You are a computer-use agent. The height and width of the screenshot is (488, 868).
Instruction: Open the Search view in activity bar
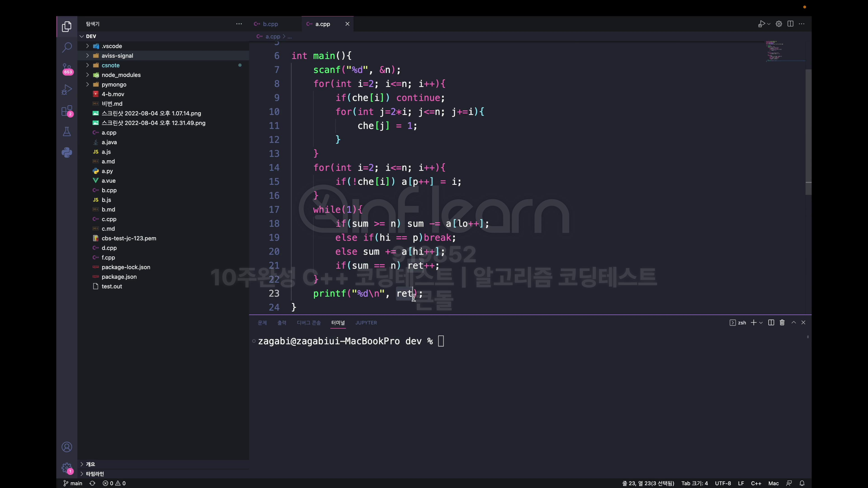click(67, 47)
